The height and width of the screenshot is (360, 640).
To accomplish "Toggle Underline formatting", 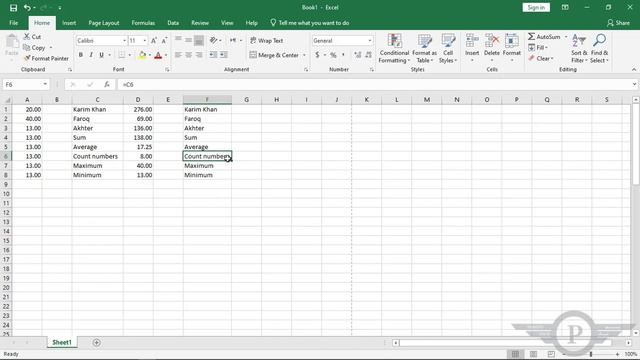I will pos(101,55).
